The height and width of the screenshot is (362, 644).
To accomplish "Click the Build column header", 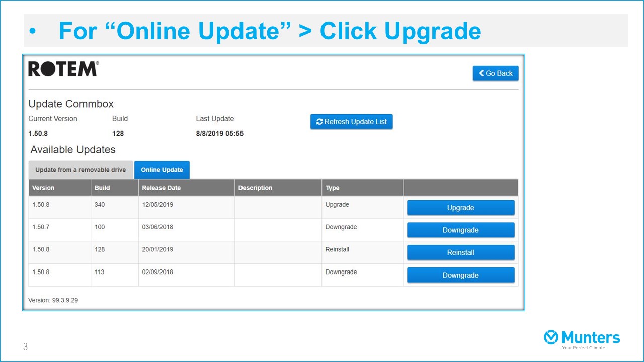I will (x=102, y=188).
